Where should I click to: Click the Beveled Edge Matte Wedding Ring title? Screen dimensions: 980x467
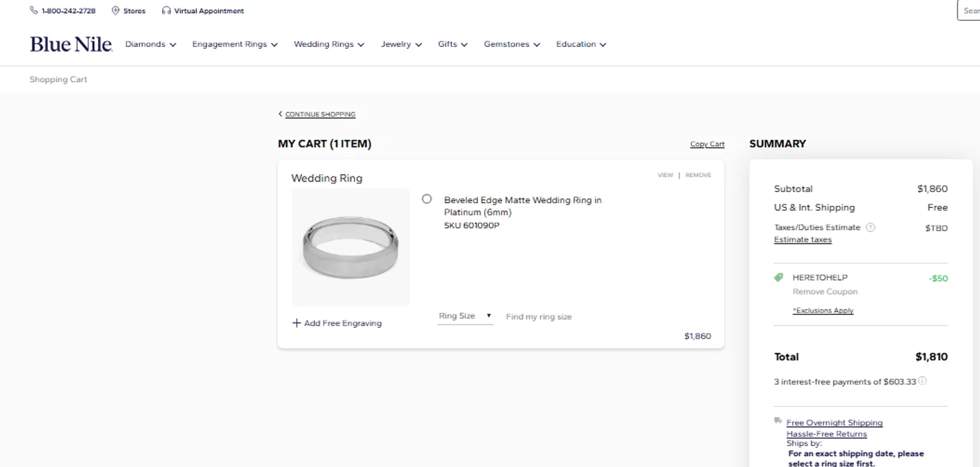pyautogui.click(x=523, y=206)
